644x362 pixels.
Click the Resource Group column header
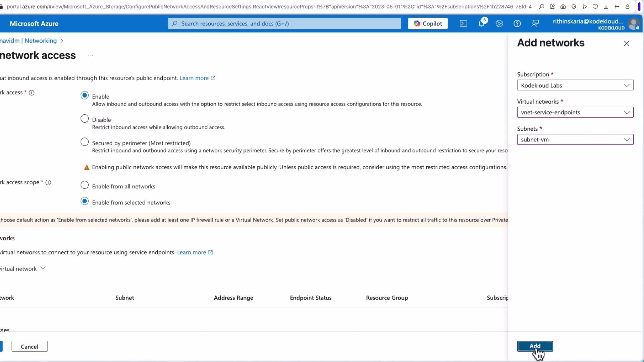(x=387, y=298)
